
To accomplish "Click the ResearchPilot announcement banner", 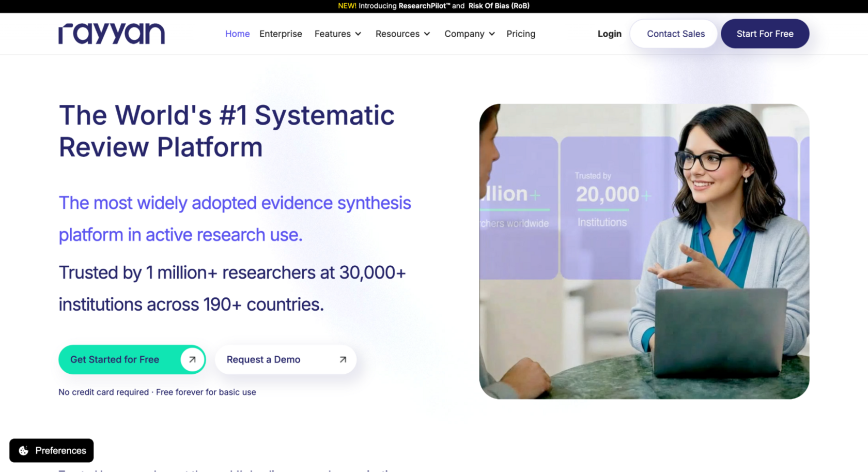I will coord(434,6).
